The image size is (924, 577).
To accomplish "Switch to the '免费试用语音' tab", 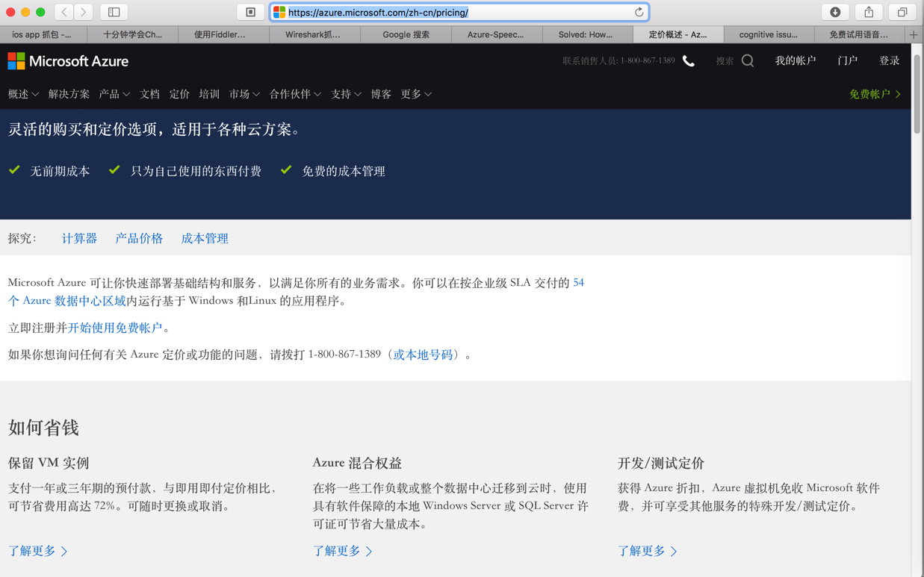I will click(859, 34).
